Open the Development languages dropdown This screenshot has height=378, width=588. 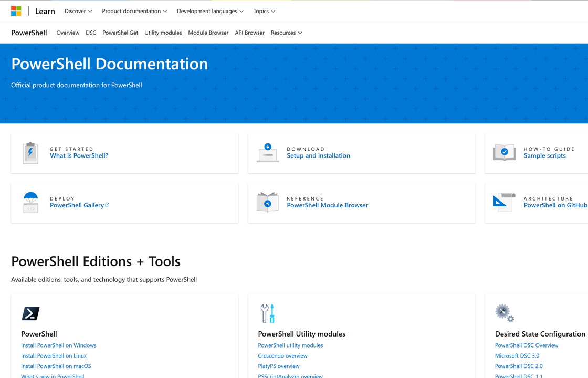pyautogui.click(x=211, y=11)
